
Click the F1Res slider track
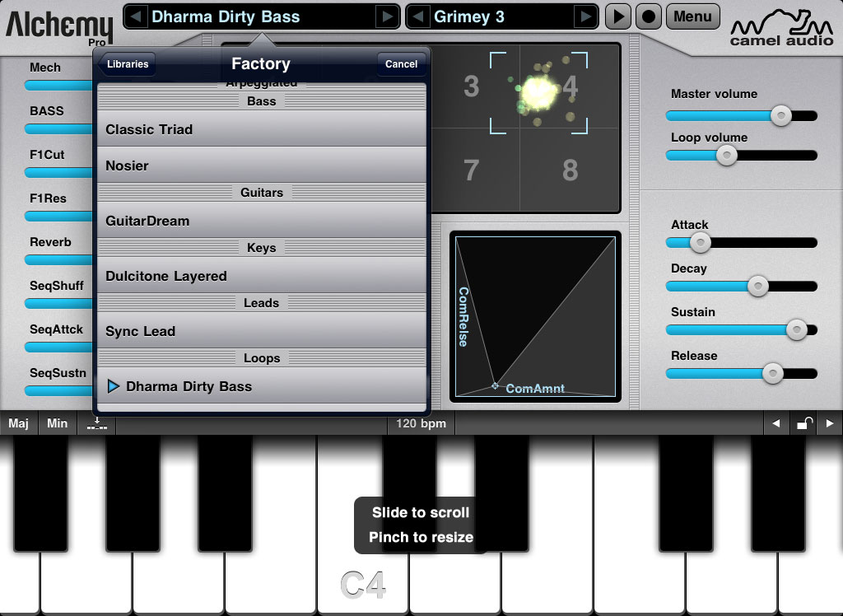point(59,217)
